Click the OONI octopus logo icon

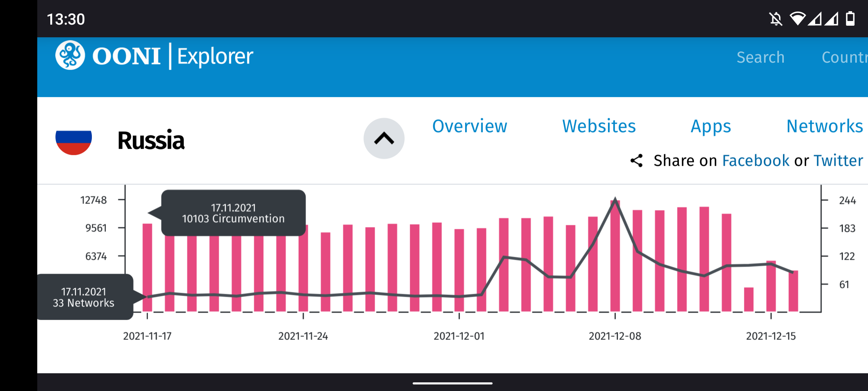(x=70, y=55)
